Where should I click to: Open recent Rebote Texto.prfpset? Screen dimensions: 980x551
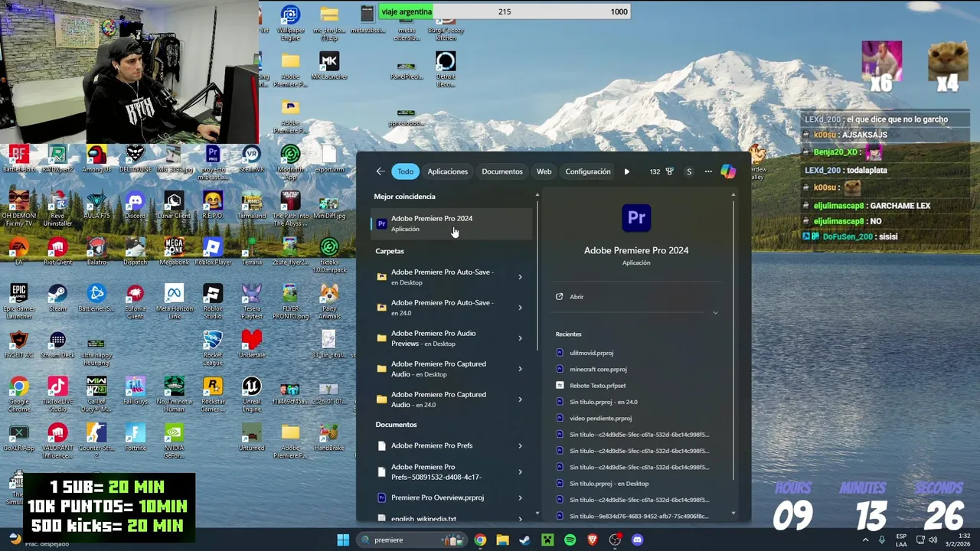tap(597, 386)
